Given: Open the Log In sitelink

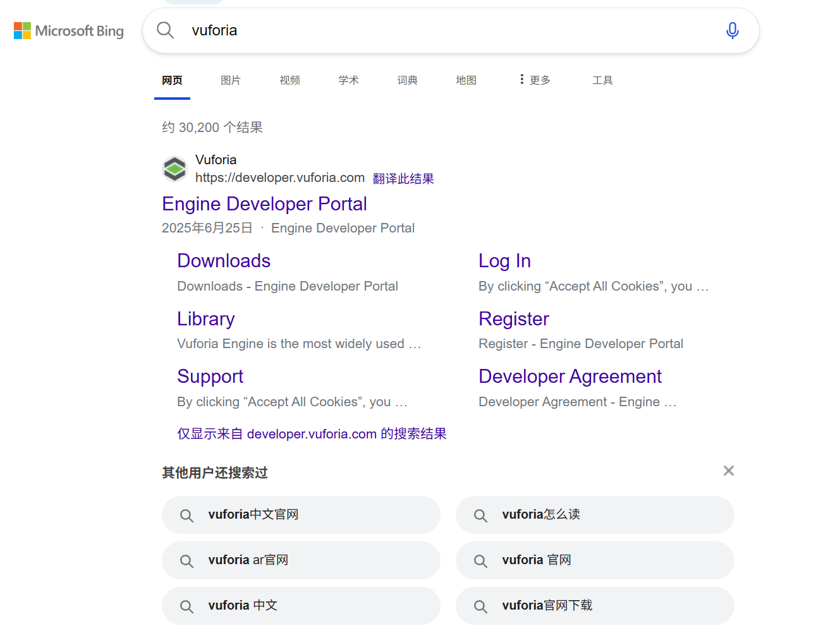Looking at the screenshot, I should click(x=504, y=261).
